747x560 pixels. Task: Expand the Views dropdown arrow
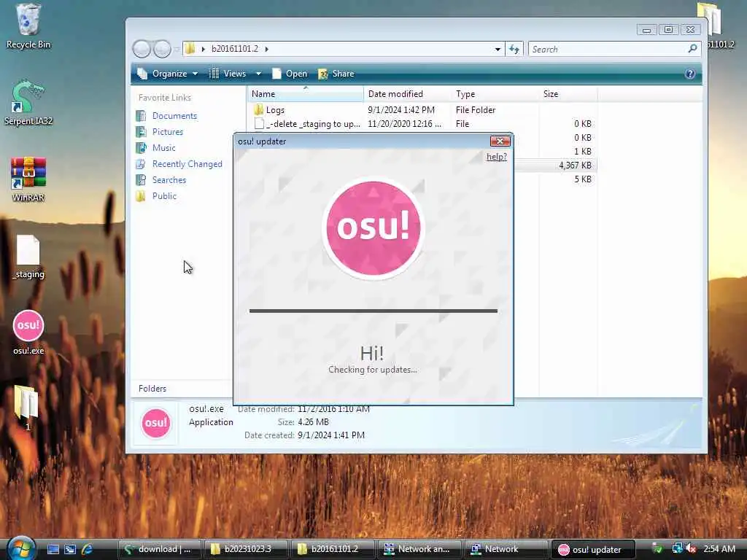click(x=258, y=74)
